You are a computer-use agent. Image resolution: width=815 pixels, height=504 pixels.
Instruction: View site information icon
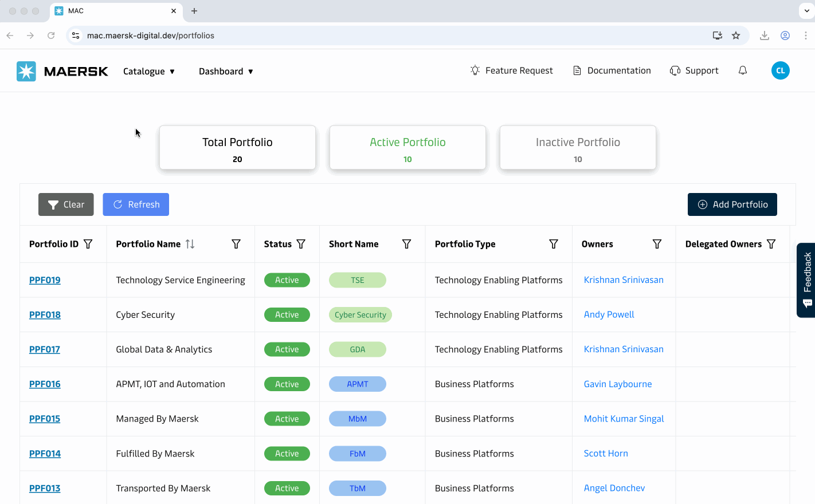tap(76, 36)
